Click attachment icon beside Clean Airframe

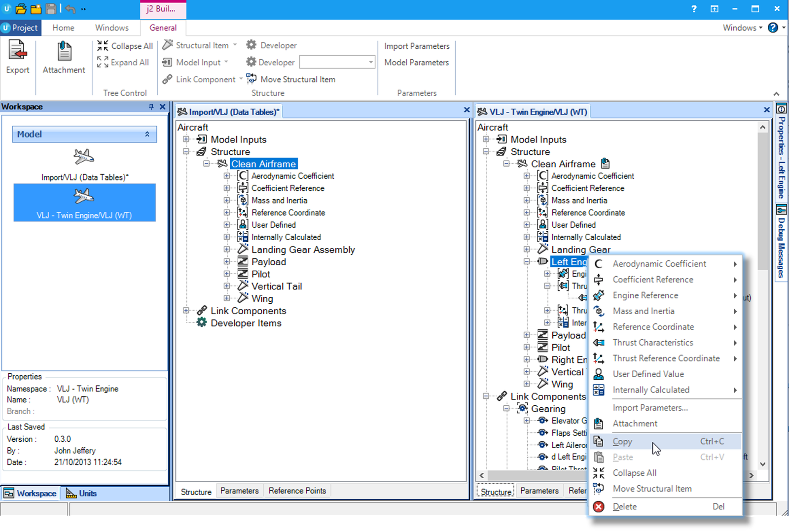[x=606, y=164]
